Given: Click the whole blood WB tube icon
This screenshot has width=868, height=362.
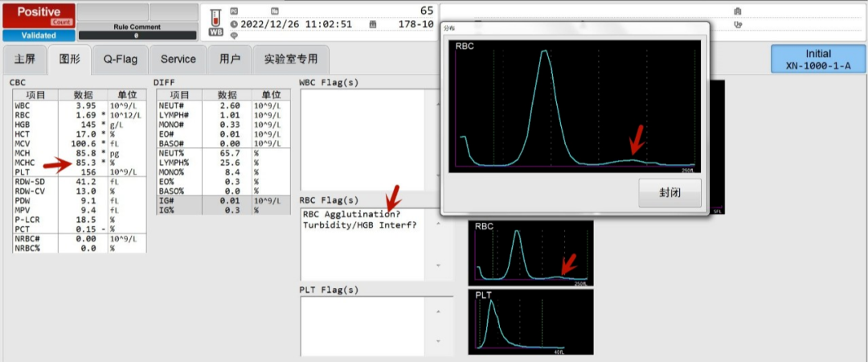Looking at the screenshot, I should (x=215, y=23).
